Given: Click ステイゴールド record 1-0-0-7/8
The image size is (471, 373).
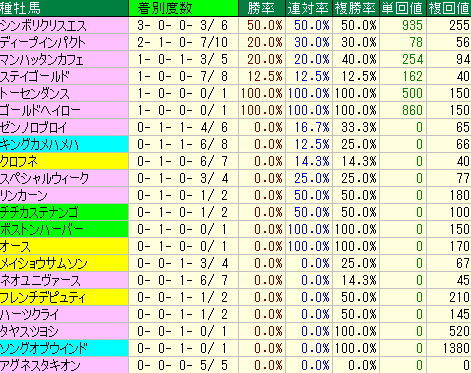Looking at the screenshot, I should 182,76.
